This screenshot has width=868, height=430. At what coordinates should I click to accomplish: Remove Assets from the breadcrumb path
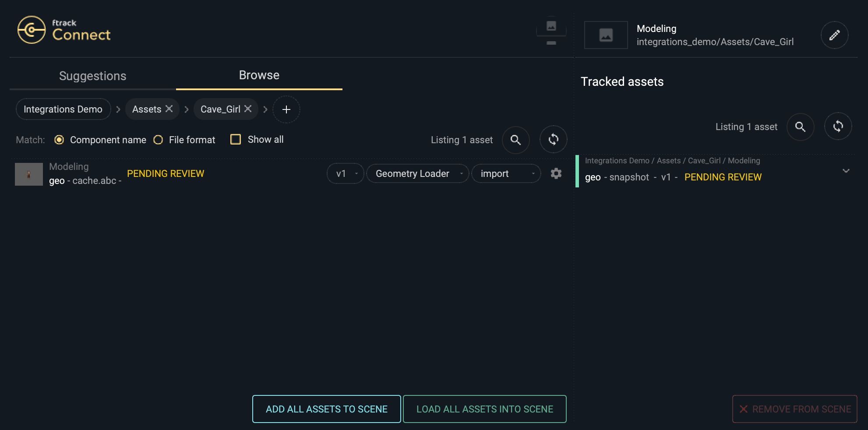(x=169, y=109)
